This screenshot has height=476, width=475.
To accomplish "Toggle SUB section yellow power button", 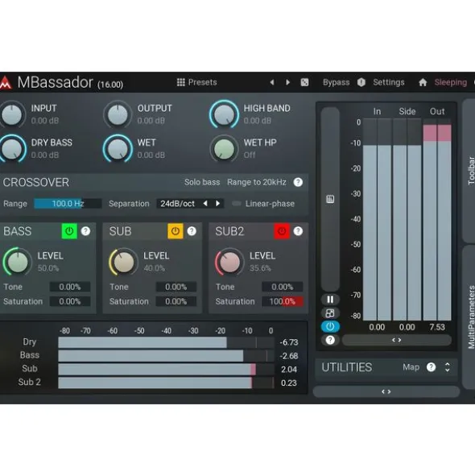I will point(176,231).
